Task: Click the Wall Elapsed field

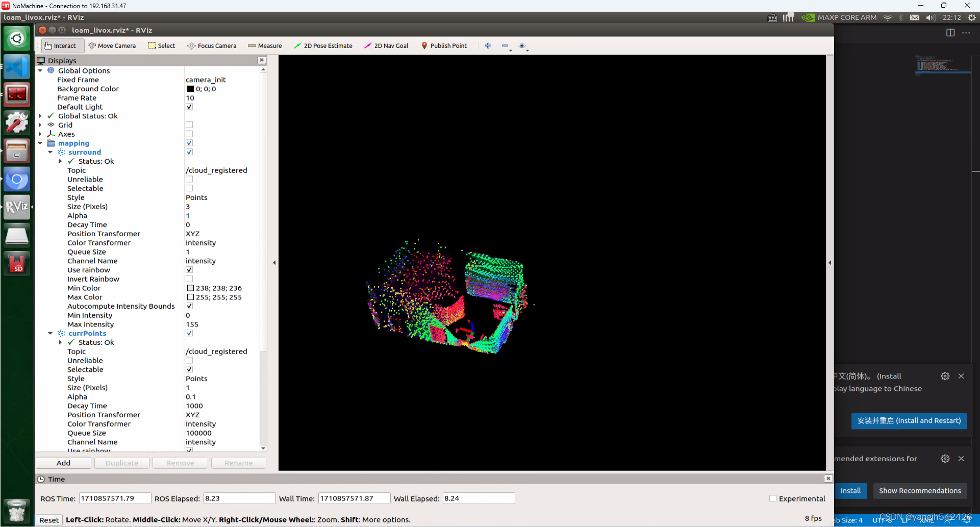Action: [x=479, y=498]
